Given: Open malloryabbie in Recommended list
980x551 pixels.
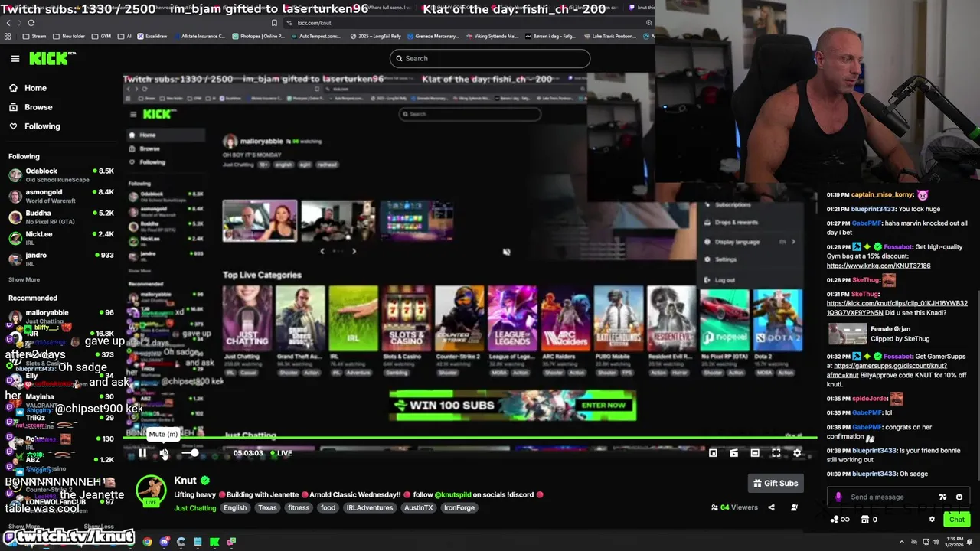Looking at the screenshot, I should [61, 316].
